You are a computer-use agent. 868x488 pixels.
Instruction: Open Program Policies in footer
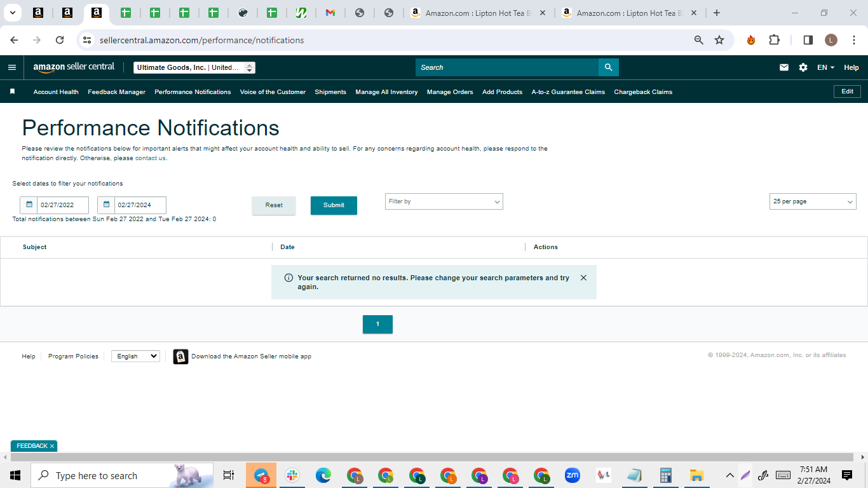pos(73,356)
